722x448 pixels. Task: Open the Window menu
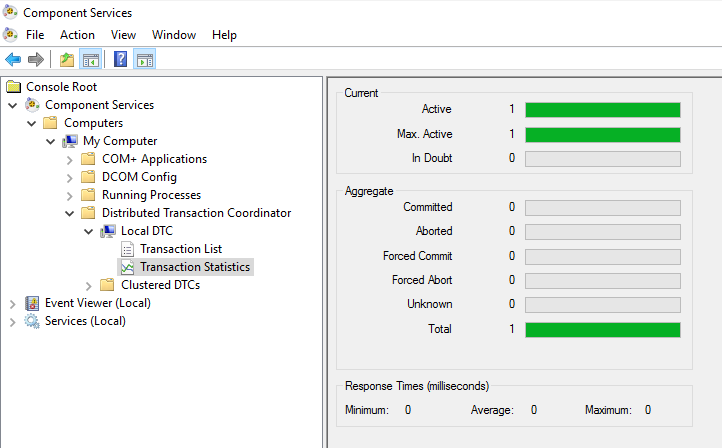click(x=174, y=35)
